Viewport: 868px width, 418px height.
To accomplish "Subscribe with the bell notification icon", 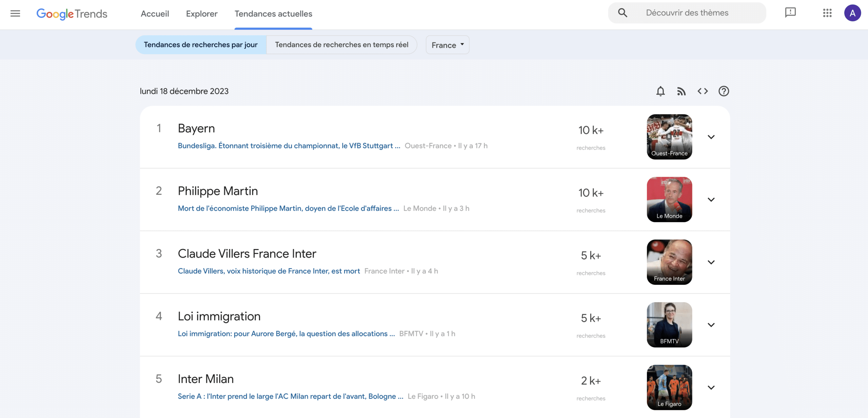I will pos(660,91).
